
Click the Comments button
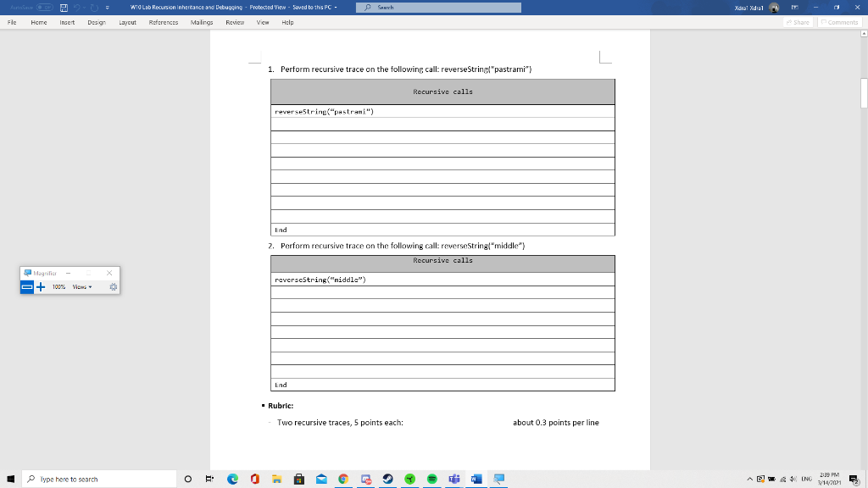click(839, 23)
